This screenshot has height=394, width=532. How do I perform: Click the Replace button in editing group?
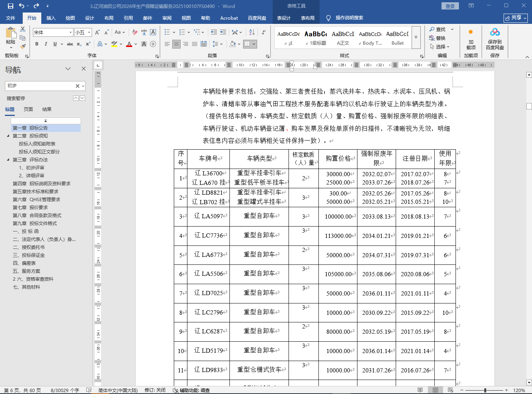pyautogui.click(x=437, y=38)
